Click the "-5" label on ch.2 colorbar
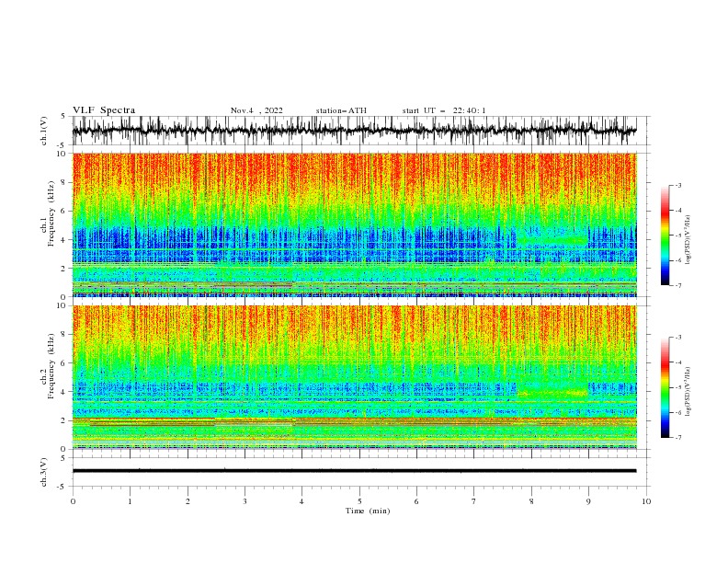728x563 pixels. (677, 387)
